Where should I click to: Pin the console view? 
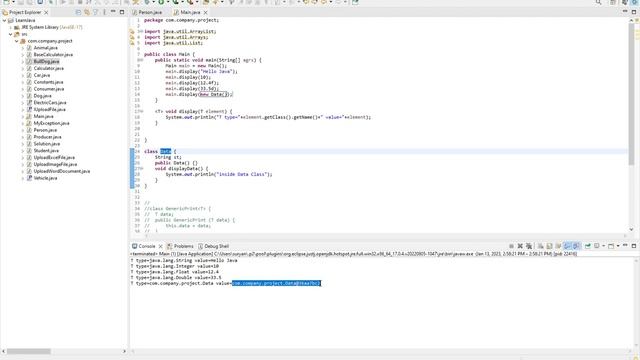tap(588, 246)
